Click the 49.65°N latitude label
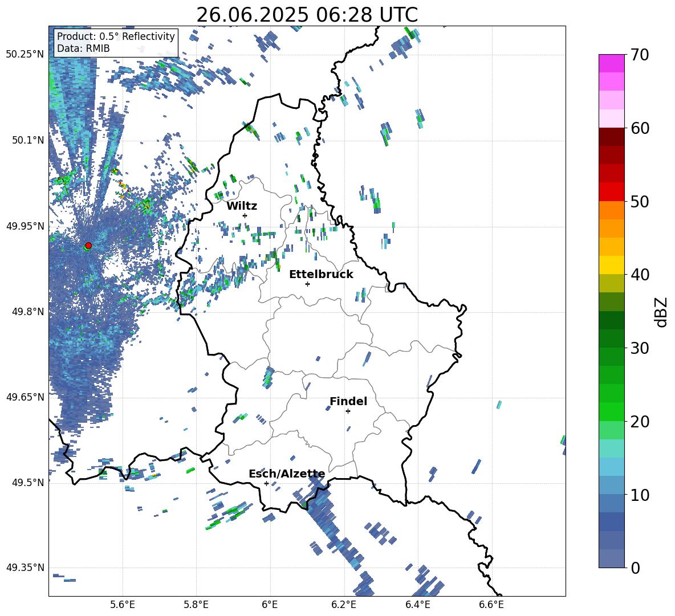The width and height of the screenshot is (675, 616). 25,397
